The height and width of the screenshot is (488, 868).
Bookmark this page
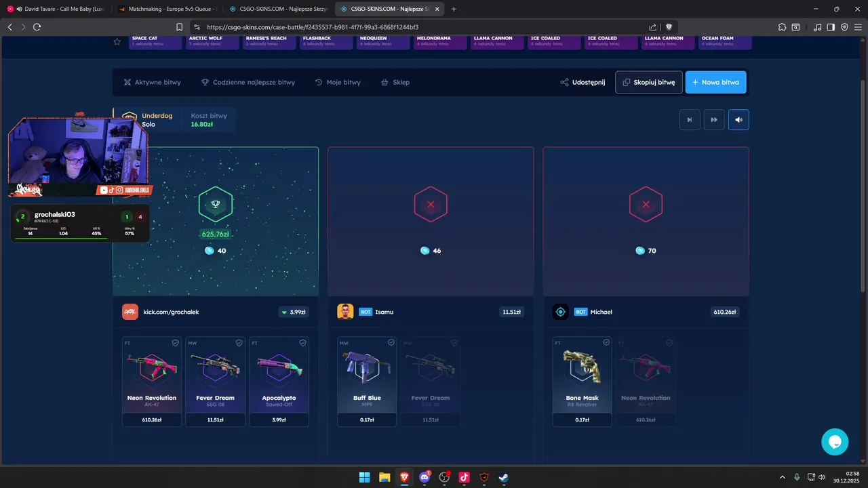tap(179, 26)
